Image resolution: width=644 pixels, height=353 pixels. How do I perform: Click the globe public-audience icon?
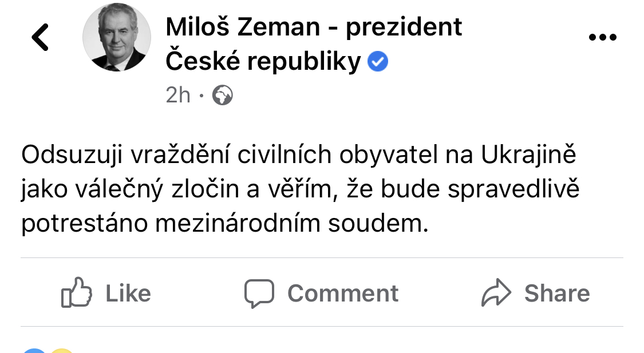click(x=223, y=96)
